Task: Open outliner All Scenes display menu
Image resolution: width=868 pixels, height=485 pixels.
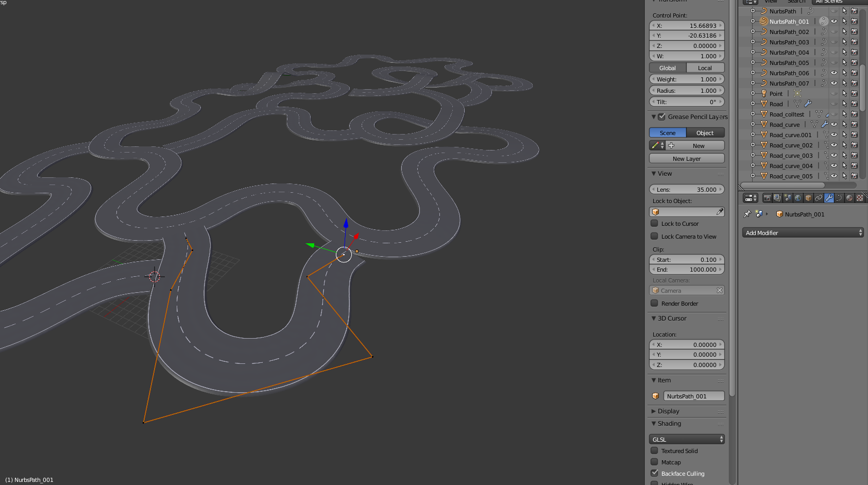Action: (840, 2)
